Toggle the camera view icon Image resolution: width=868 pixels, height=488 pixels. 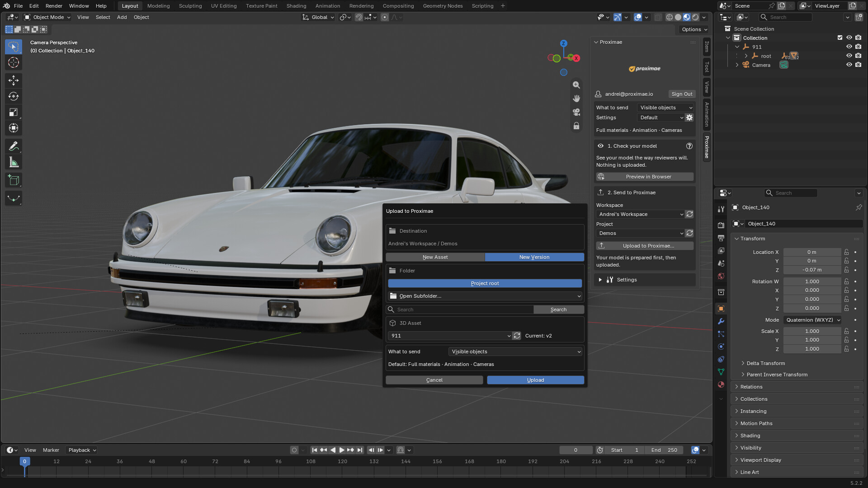pyautogui.click(x=576, y=112)
